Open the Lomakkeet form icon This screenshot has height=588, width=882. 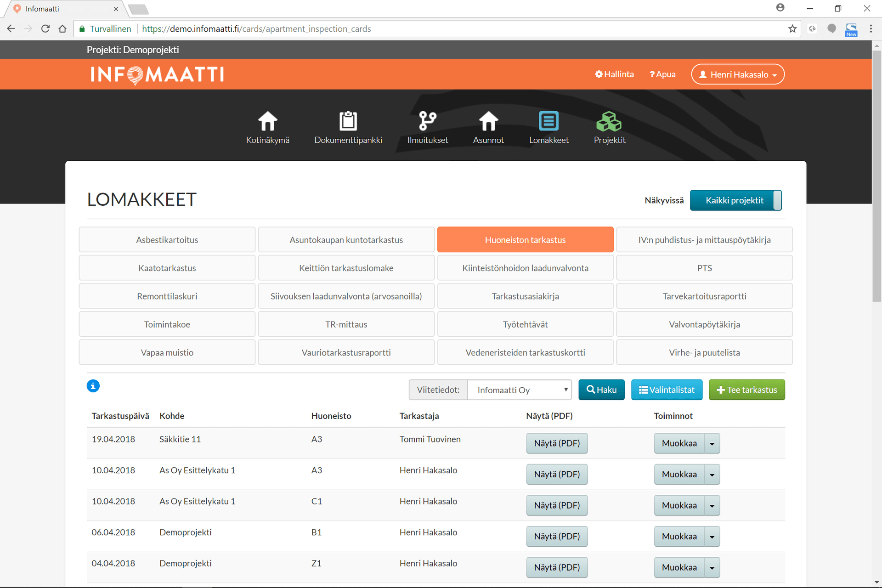pyautogui.click(x=548, y=122)
